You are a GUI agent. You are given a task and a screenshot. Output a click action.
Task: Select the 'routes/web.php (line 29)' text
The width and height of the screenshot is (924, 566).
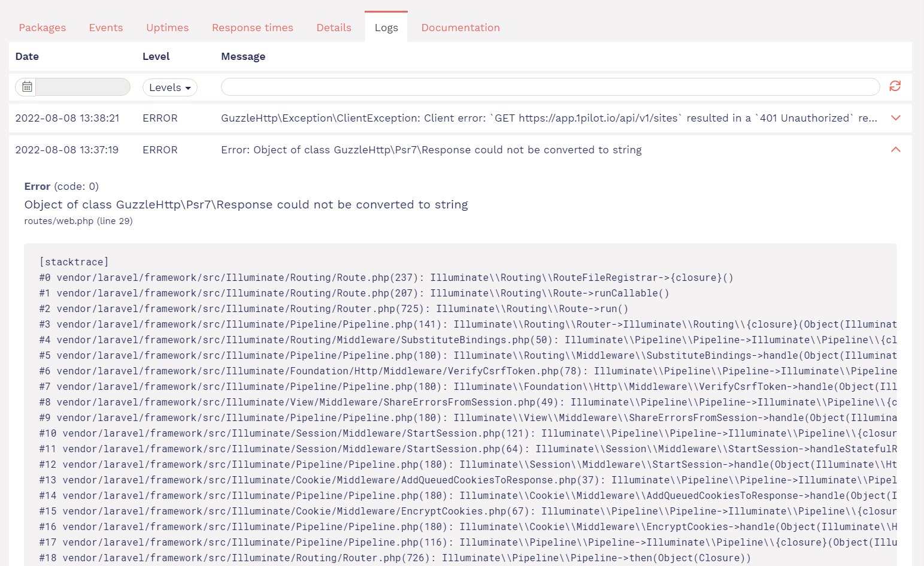click(x=78, y=221)
